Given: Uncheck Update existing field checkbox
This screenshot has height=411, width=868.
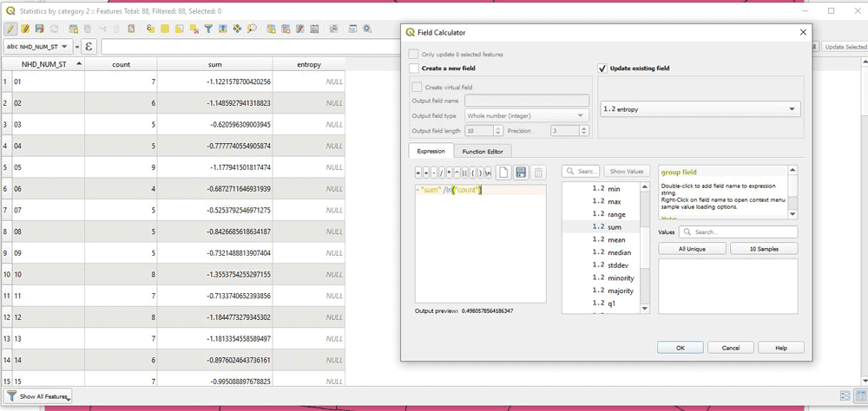Looking at the screenshot, I should (603, 68).
